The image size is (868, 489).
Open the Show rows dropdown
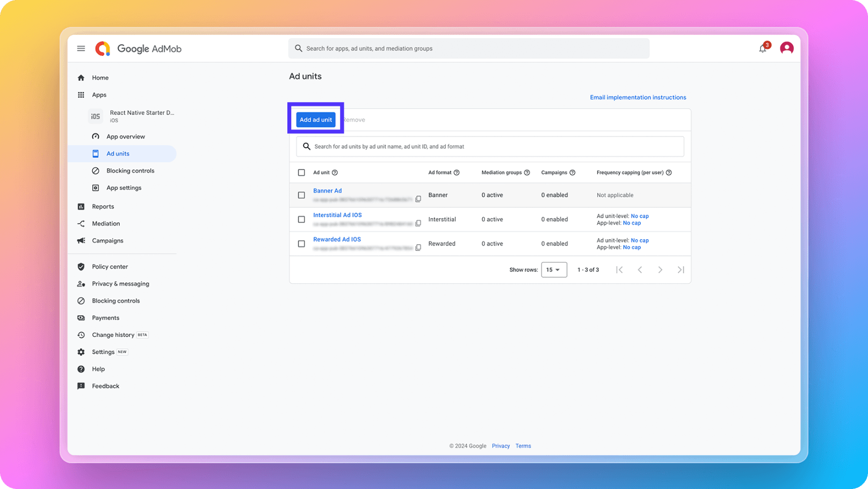pyautogui.click(x=554, y=270)
